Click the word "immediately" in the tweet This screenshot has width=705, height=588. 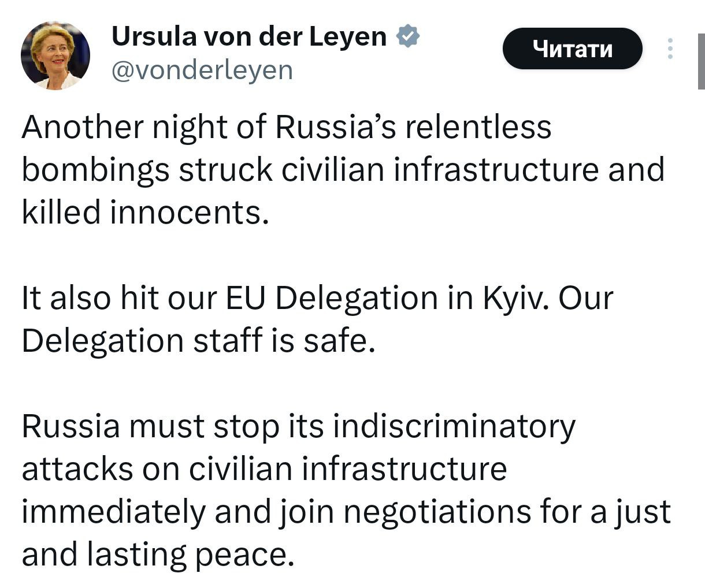(x=113, y=512)
